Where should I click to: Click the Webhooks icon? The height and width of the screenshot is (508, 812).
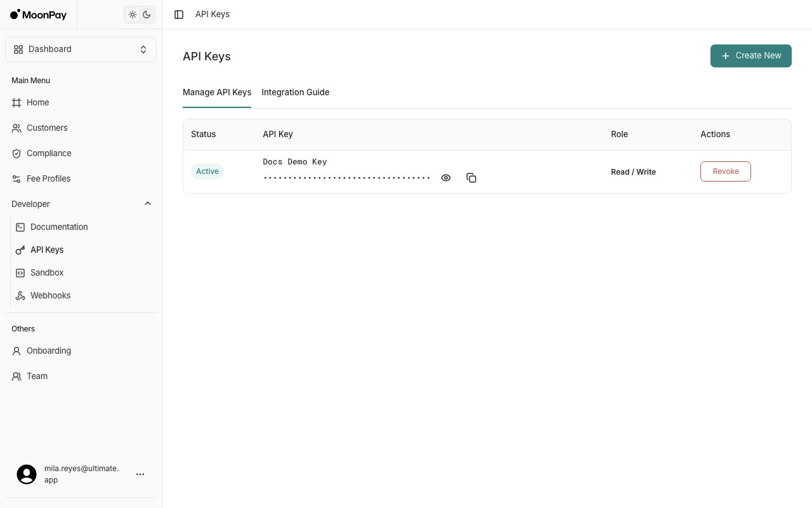tap(20, 295)
